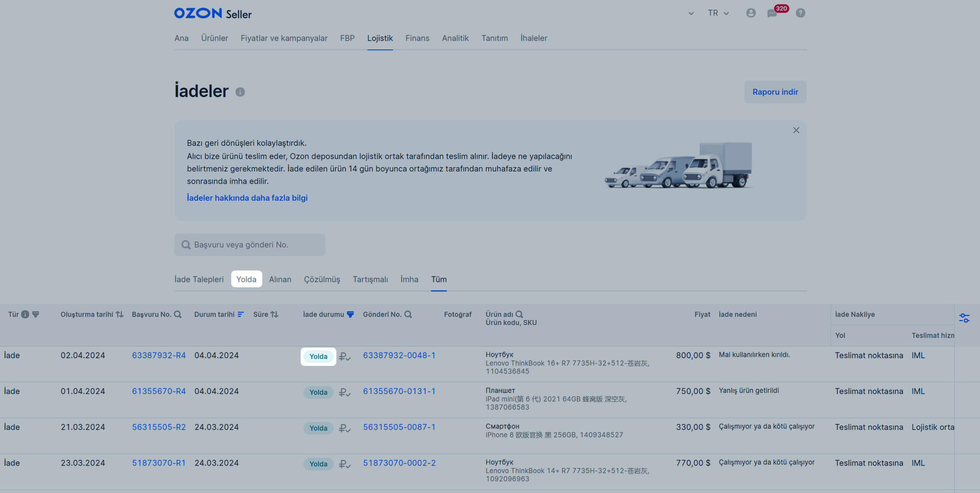The width and height of the screenshot is (980, 493).
Task: Open application 51873070-R1
Action: (x=159, y=463)
